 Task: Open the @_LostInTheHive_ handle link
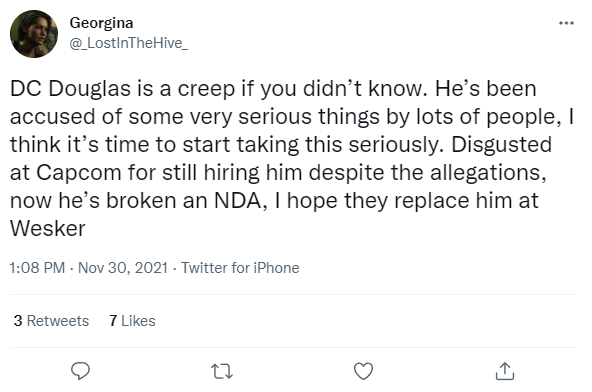(x=128, y=43)
